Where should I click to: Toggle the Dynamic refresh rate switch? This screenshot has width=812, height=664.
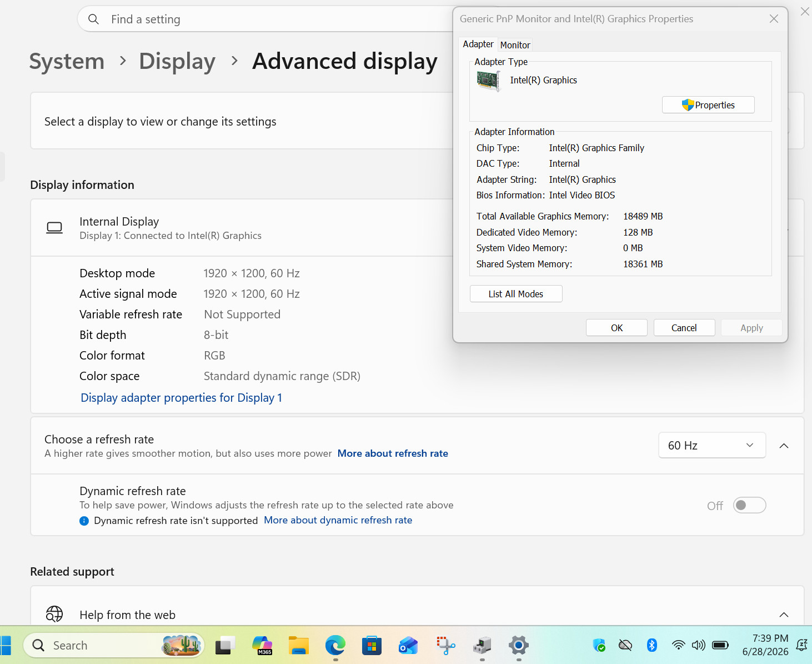coord(749,505)
